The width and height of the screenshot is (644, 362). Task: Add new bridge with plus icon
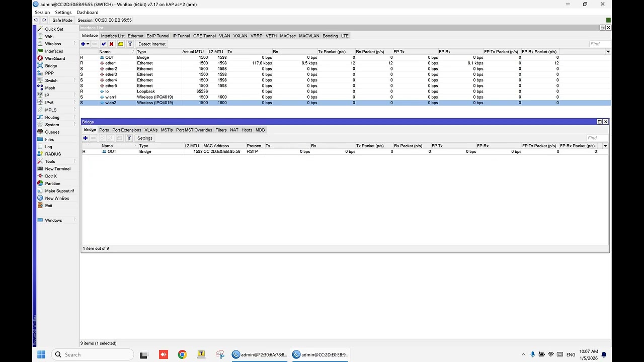[86, 138]
